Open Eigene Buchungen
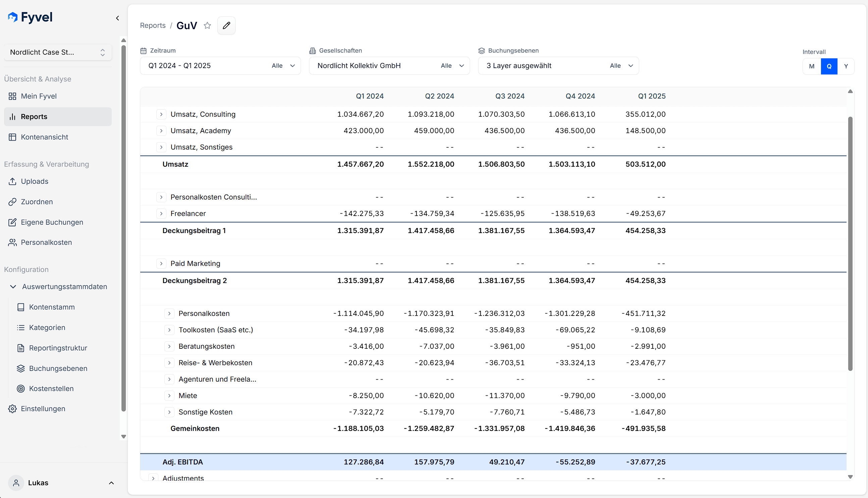Image resolution: width=868 pixels, height=498 pixels. click(x=58, y=222)
